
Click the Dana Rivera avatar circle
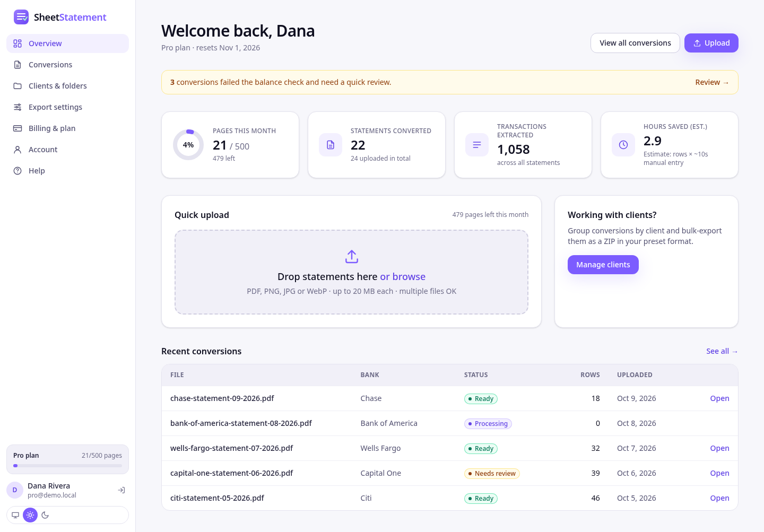click(15, 490)
